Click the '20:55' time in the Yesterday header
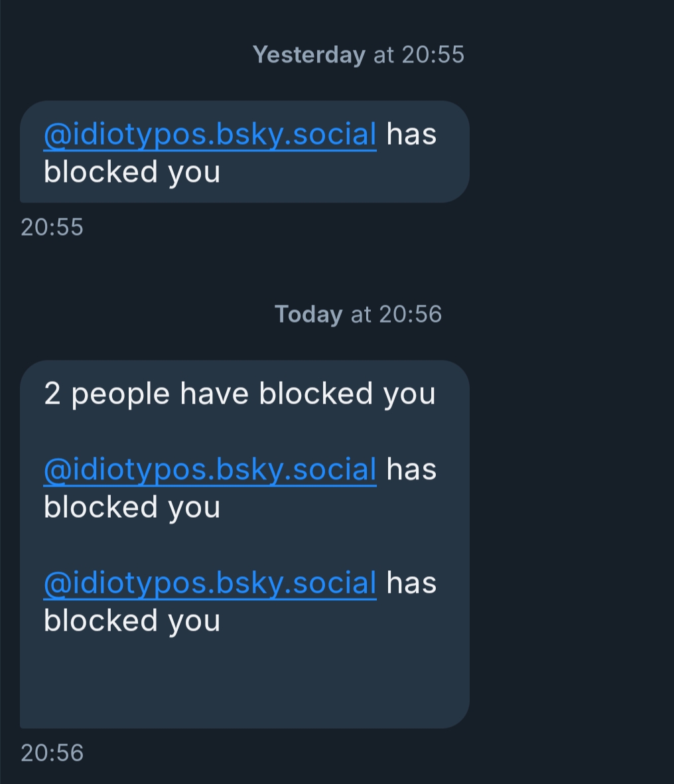 (433, 54)
